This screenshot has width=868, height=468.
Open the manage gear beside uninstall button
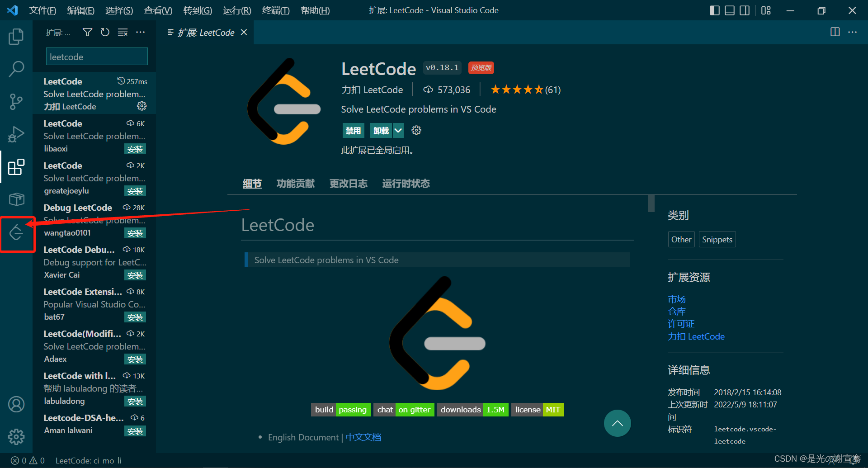click(x=416, y=131)
